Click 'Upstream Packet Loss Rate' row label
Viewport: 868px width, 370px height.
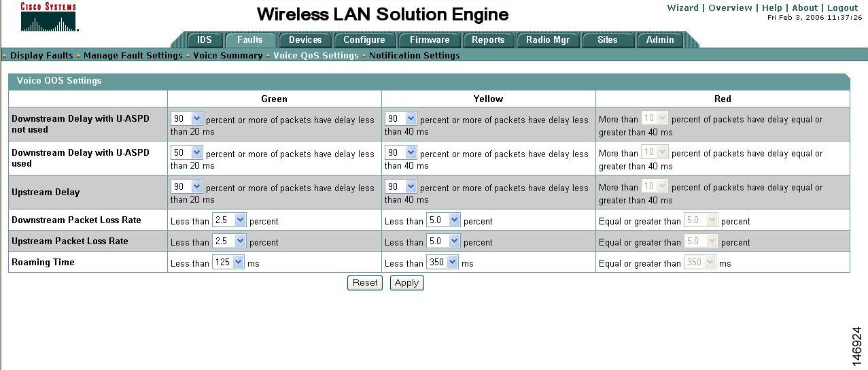pos(70,241)
